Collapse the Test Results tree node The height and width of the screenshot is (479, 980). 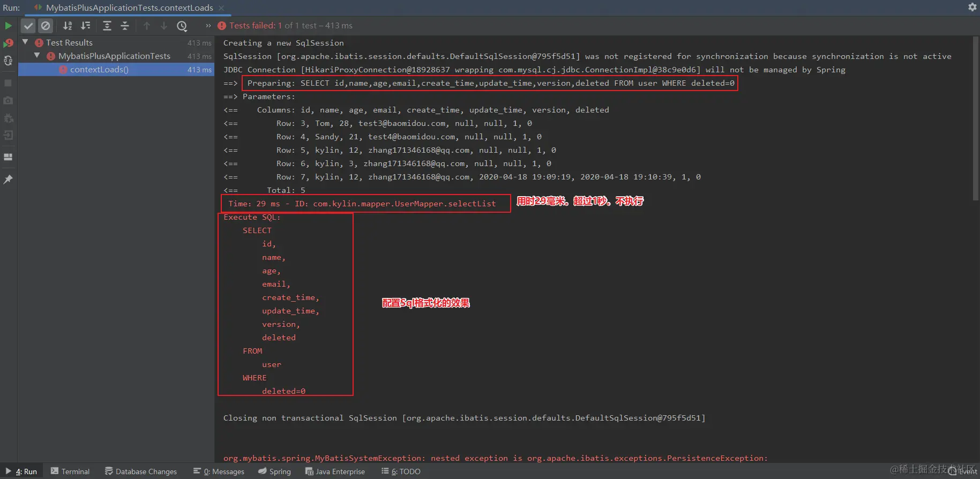click(x=25, y=42)
